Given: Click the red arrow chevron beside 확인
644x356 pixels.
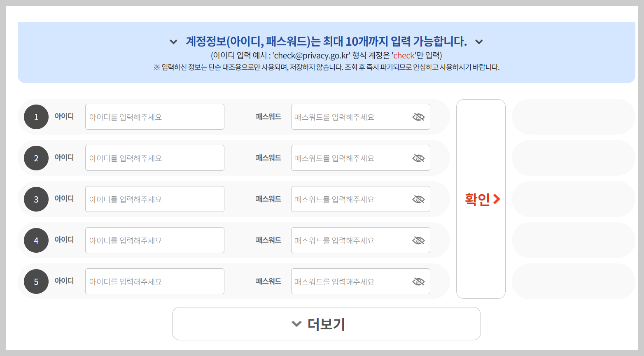Looking at the screenshot, I should click(x=497, y=199).
